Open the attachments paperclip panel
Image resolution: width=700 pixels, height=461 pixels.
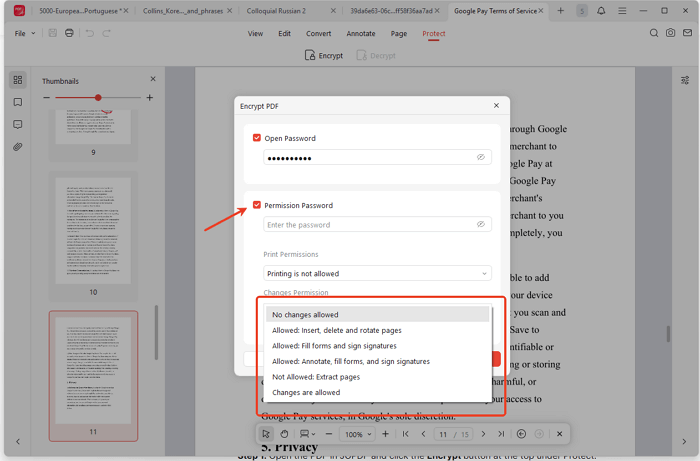coord(18,147)
